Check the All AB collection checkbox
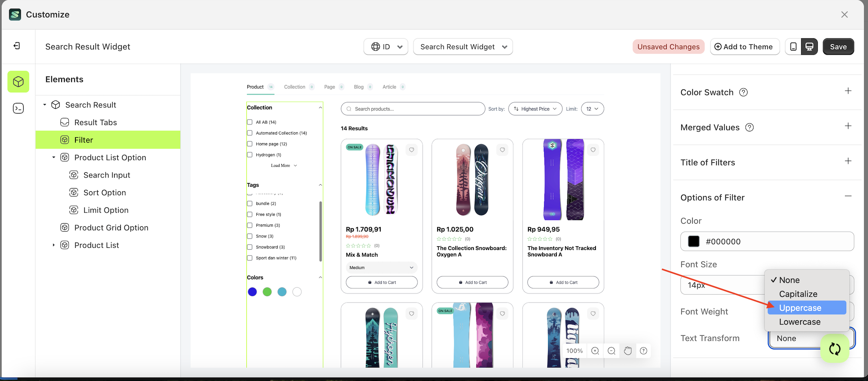 pyautogui.click(x=250, y=122)
